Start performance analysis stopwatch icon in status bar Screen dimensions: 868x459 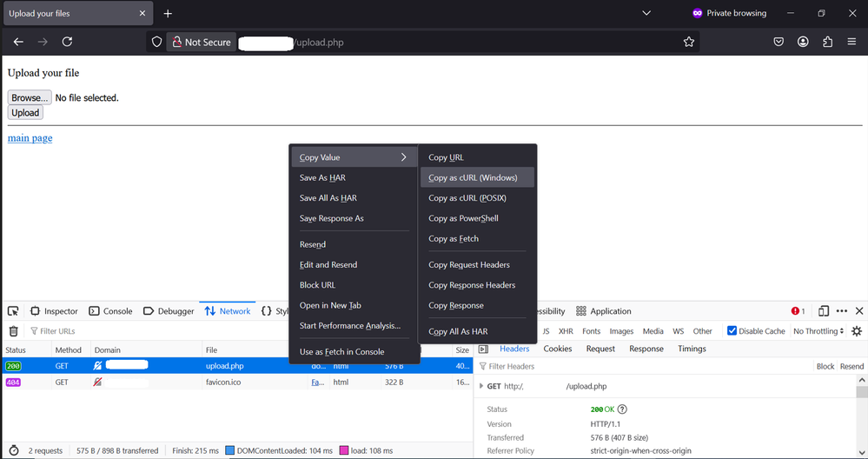pyautogui.click(x=14, y=450)
